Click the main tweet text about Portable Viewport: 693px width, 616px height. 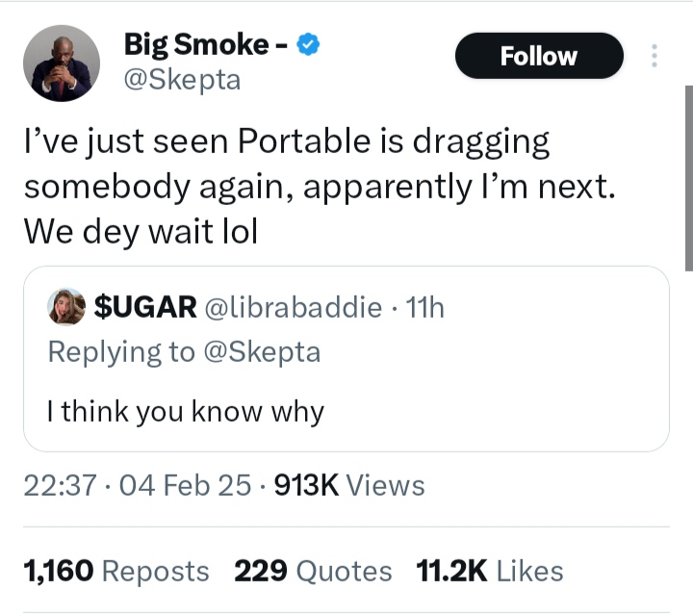click(318, 188)
